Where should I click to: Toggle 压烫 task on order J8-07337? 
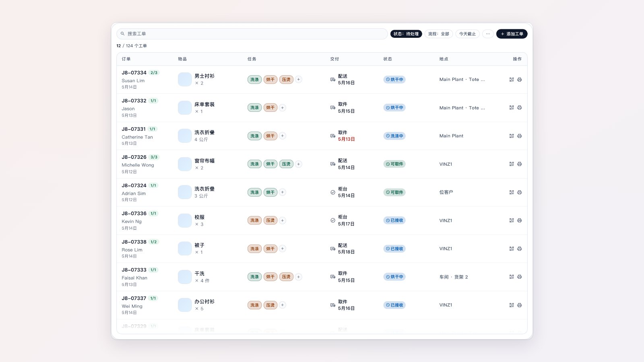[270, 305]
